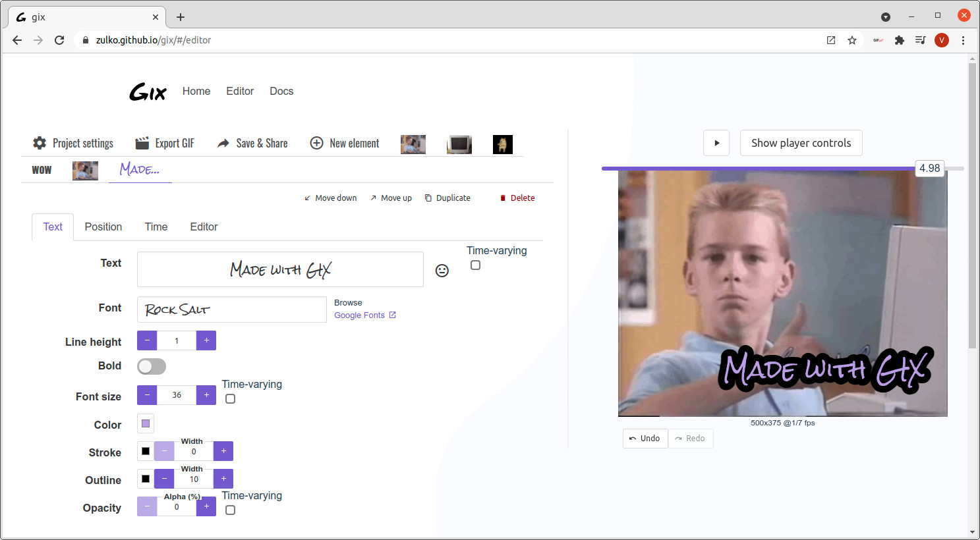The image size is (980, 540).
Task: Toggle Time-varying checkbox for Font size
Action: [230, 399]
